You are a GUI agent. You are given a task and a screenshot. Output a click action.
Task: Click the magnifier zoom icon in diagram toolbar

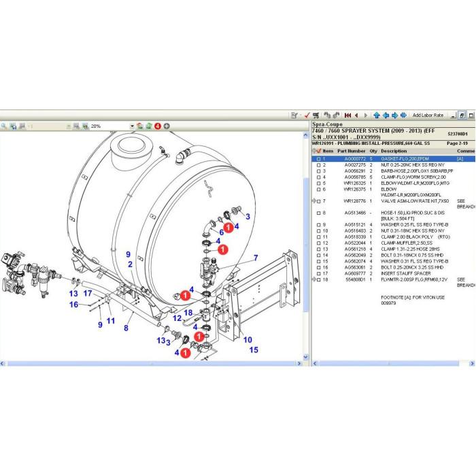(4, 126)
